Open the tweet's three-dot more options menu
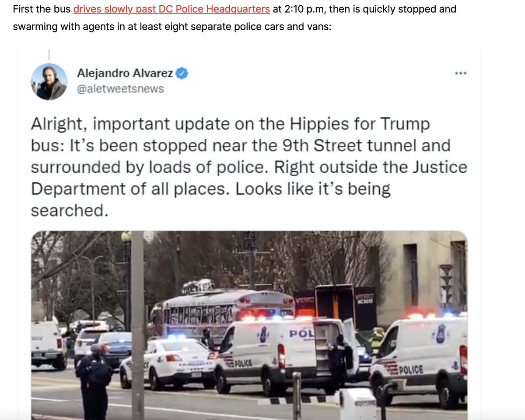This screenshot has width=525, height=420. click(461, 73)
